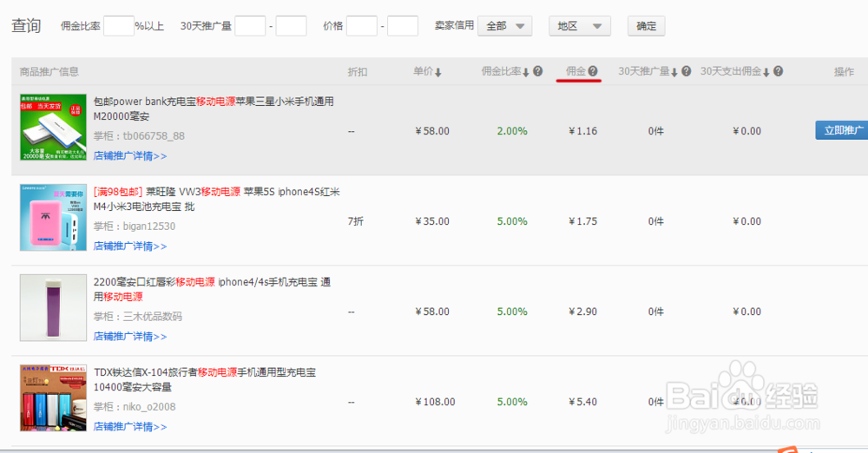Open 店铺推广详情 for niko_o2008 shop
The height and width of the screenshot is (453, 868).
click(x=130, y=427)
